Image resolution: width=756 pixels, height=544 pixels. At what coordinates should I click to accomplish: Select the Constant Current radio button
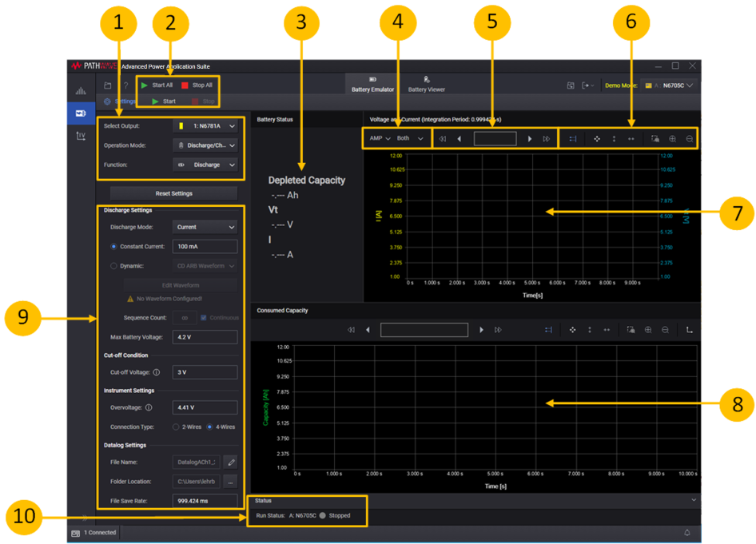(x=113, y=246)
